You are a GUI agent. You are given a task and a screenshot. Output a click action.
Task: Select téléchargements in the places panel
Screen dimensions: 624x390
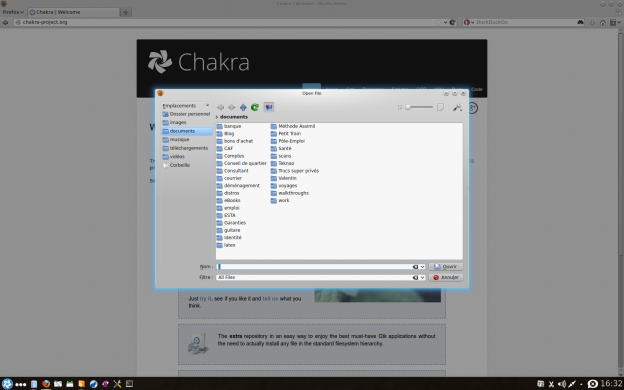185,148
